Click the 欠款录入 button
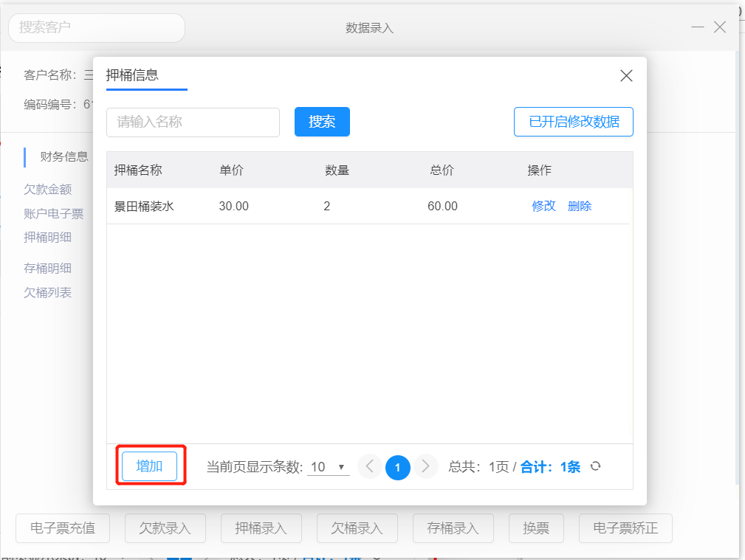This screenshot has height=560, width=745. click(x=165, y=528)
